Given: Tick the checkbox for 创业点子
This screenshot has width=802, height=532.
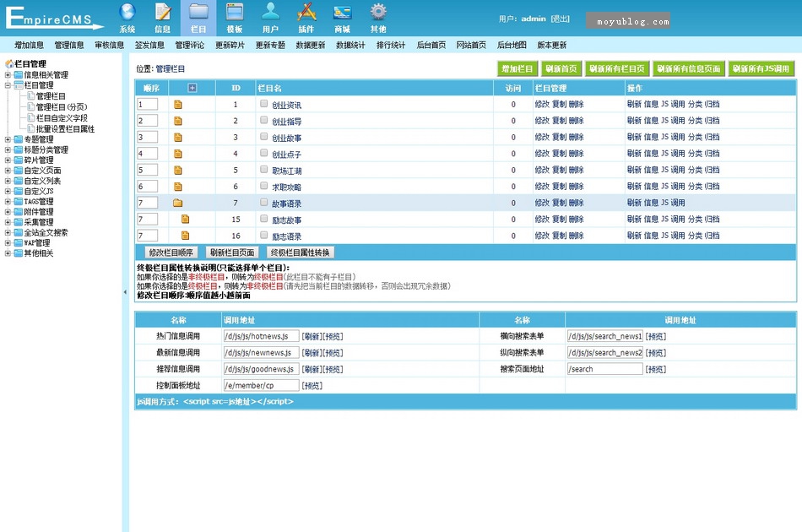Looking at the screenshot, I should coord(264,153).
